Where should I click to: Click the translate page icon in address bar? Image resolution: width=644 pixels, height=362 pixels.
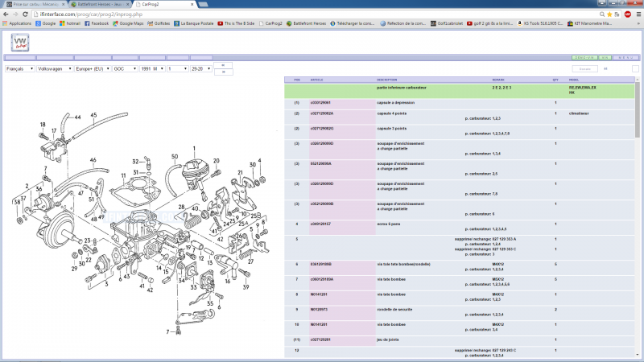click(x=617, y=14)
